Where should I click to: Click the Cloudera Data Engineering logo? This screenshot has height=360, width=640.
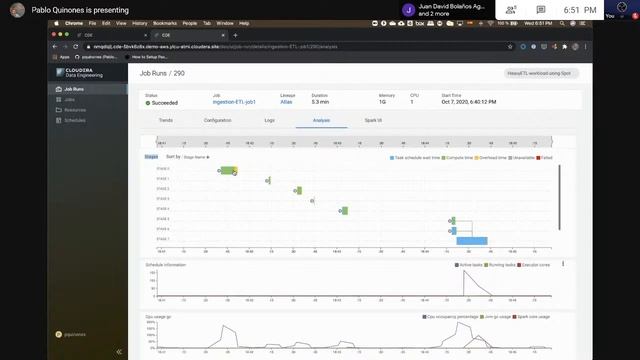80,73
